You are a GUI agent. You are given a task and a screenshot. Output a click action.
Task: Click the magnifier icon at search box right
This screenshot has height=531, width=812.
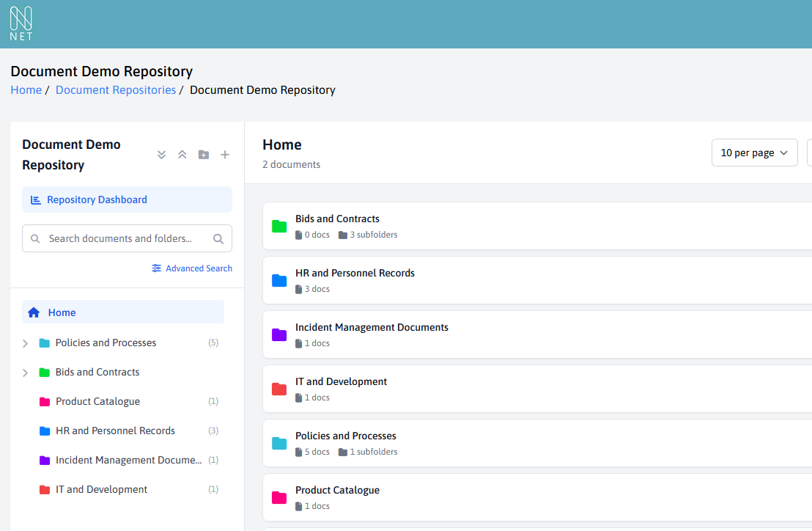(218, 238)
